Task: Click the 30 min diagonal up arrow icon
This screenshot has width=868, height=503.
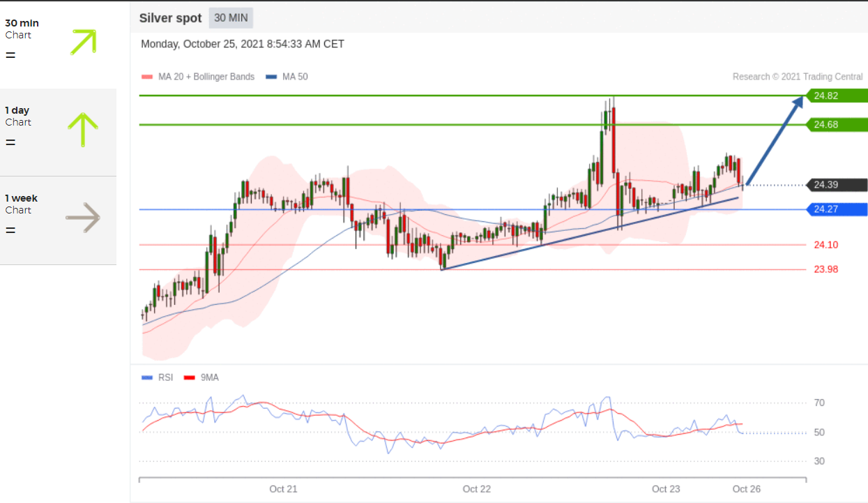Action: pyautogui.click(x=83, y=42)
